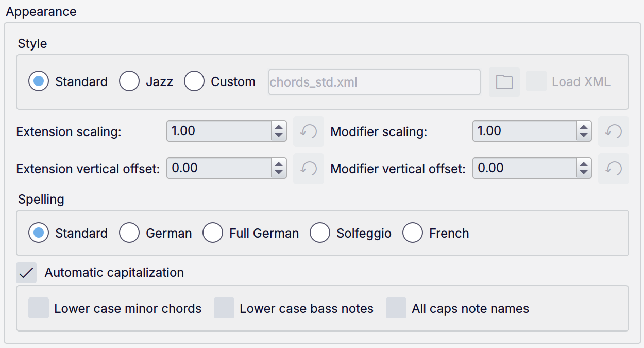Set spelling to French
The image size is (644, 348).
coord(413,233)
